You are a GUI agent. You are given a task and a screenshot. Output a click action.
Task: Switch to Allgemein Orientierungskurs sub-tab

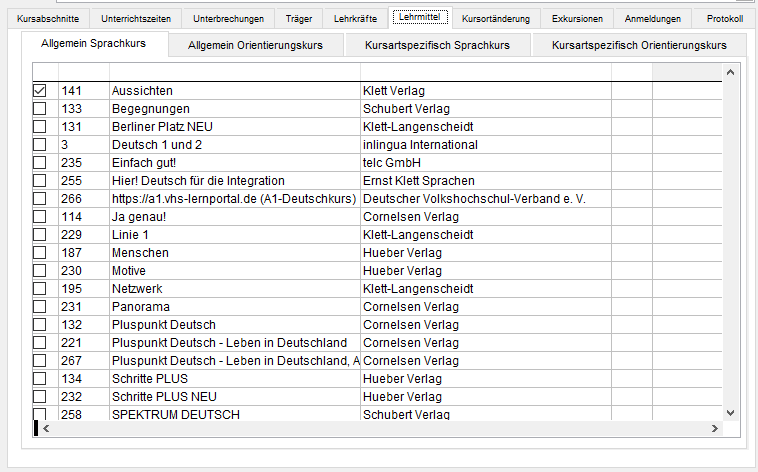[x=255, y=45]
